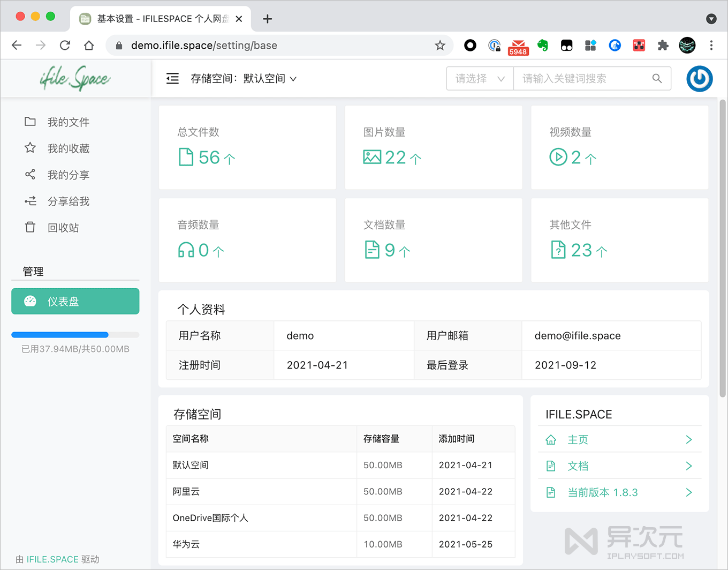Expand 当前版本 1.8.3 chevron
The width and height of the screenshot is (728, 570).
coord(689,492)
